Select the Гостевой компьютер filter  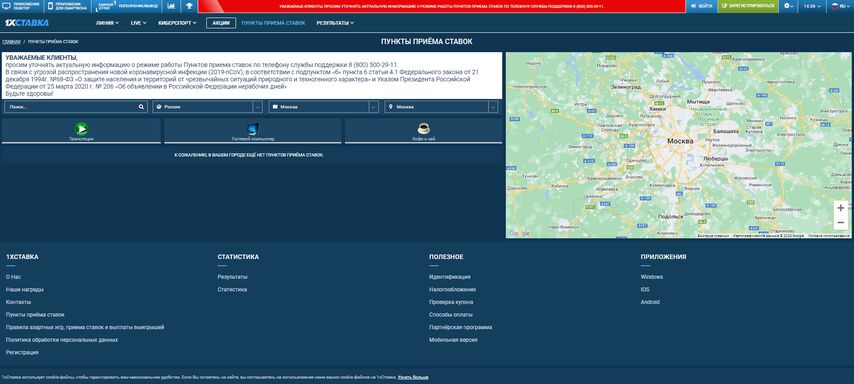click(x=253, y=131)
